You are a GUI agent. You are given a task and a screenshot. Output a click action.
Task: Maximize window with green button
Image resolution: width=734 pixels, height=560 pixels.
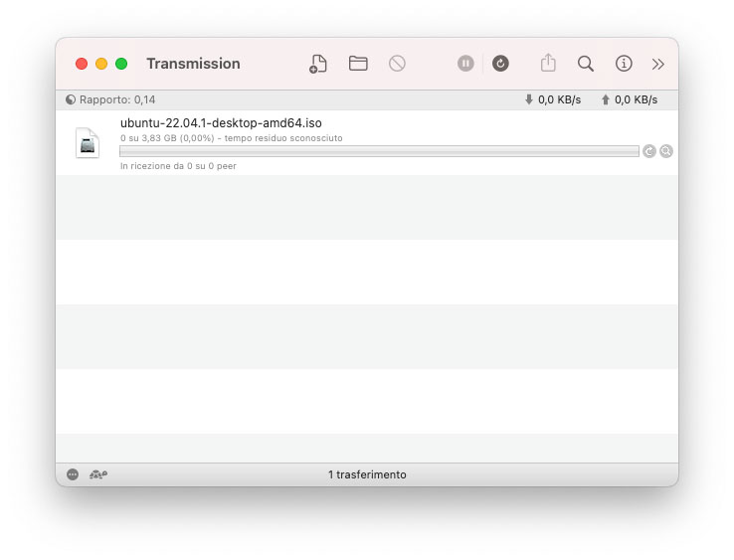121,64
